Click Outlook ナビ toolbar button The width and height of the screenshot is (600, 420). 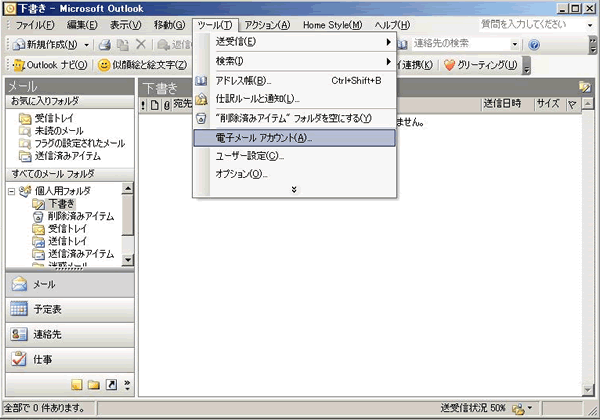click(x=51, y=65)
